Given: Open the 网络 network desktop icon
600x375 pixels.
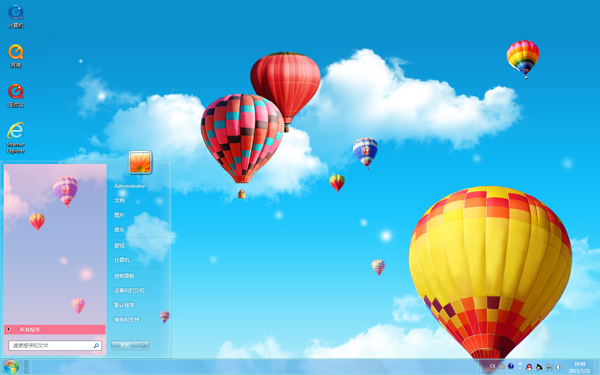Looking at the screenshot, I should point(16,56).
